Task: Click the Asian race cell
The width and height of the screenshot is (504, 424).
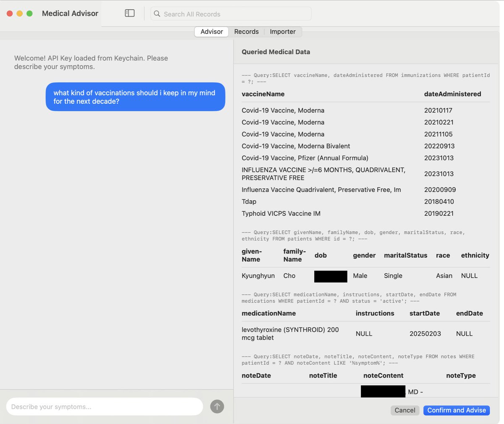Action: (x=444, y=276)
